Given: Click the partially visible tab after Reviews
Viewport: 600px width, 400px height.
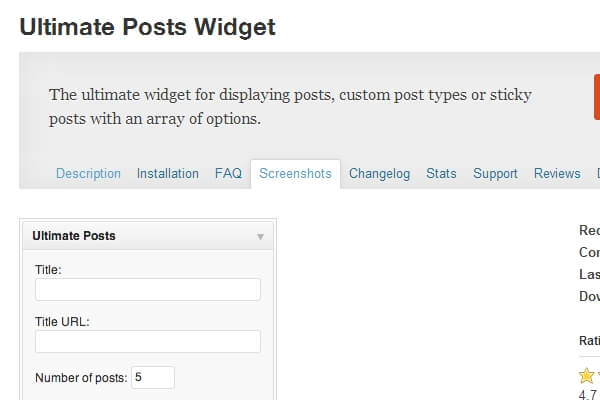Looking at the screenshot, I should coord(597,173).
